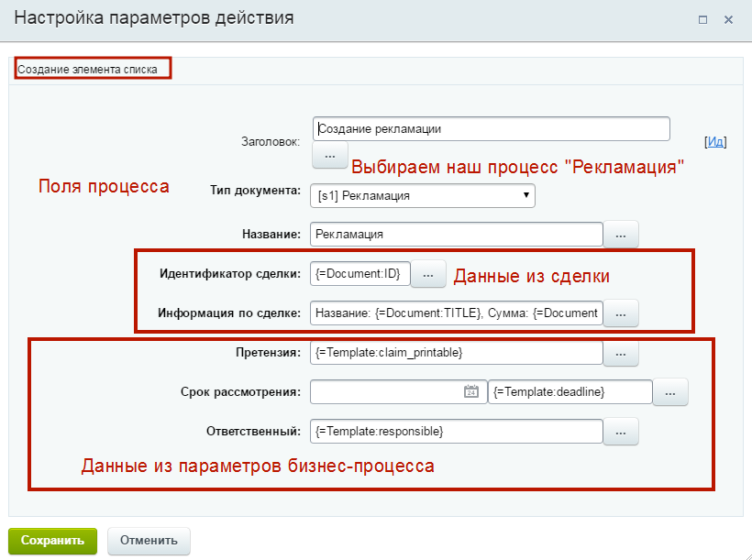Click the ellipsis beside Идентификатор сделки
Screen dimensions: 752x560
[426, 274]
